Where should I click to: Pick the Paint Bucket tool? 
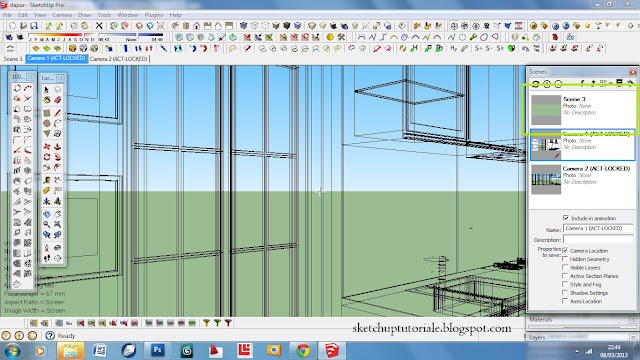[x=47, y=100]
